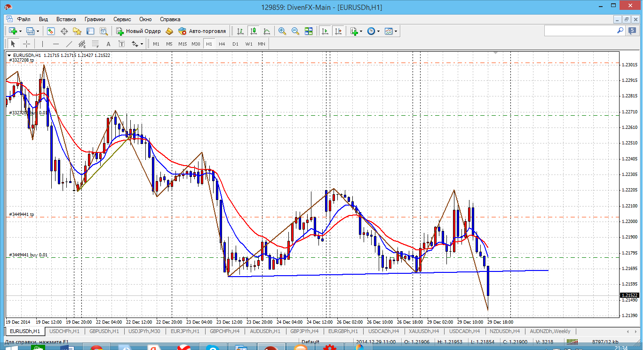Switch chart to line chart mode
This screenshot has height=350, width=644.
[267, 31]
